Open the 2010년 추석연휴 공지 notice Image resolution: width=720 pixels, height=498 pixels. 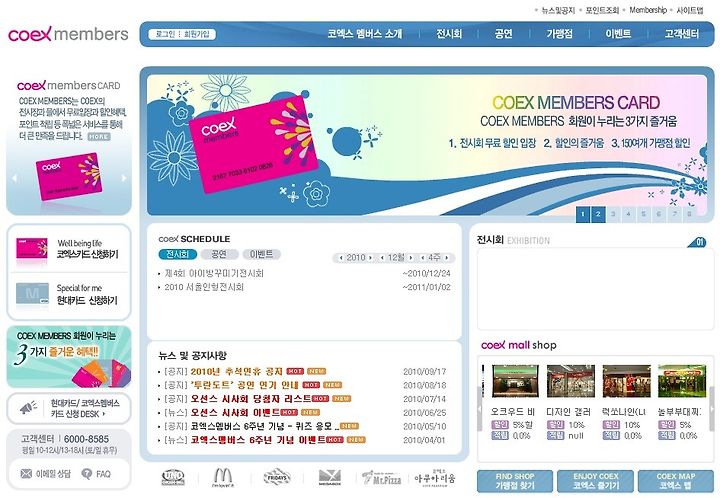236,371
